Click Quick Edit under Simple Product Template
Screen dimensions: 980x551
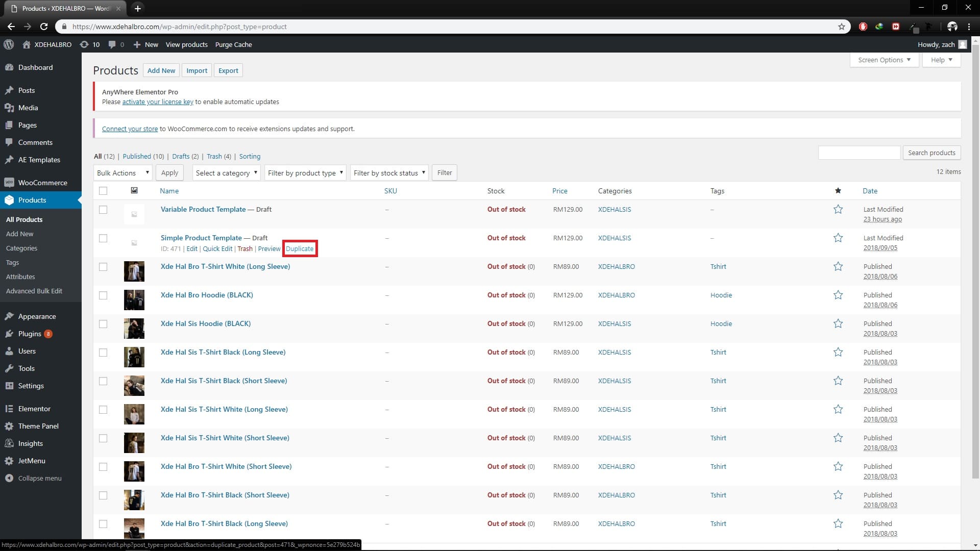217,248
